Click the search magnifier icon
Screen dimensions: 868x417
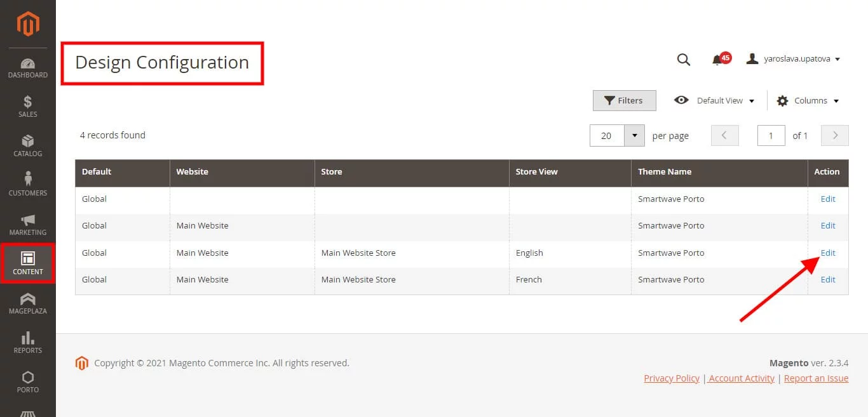(683, 60)
